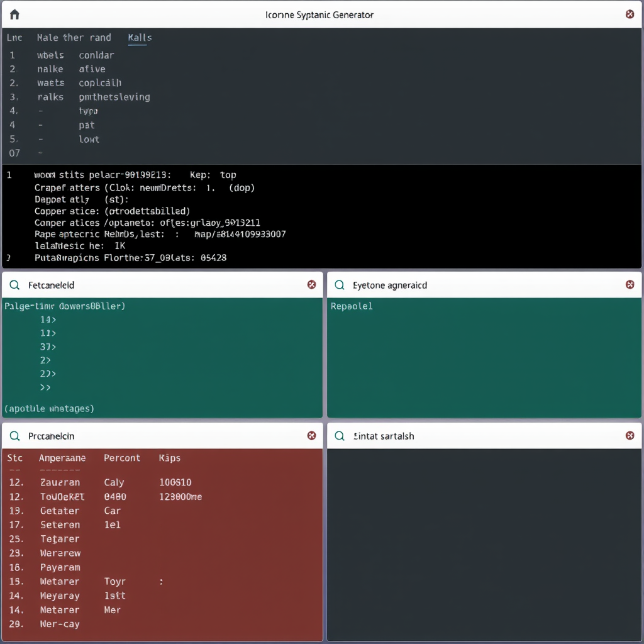Close the Fetcaneleid panel
This screenshot has height=644, width=644.
pyautogui.click(x=311, y=285)
